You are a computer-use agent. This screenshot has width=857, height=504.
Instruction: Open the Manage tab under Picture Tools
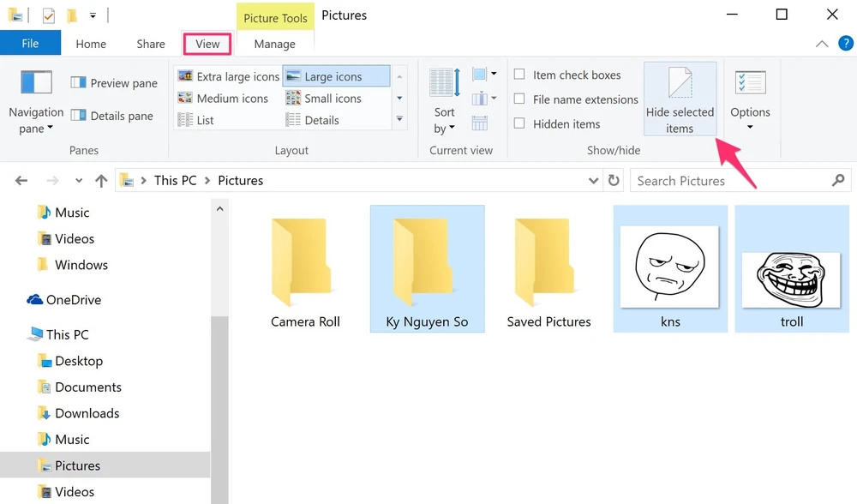273,43
